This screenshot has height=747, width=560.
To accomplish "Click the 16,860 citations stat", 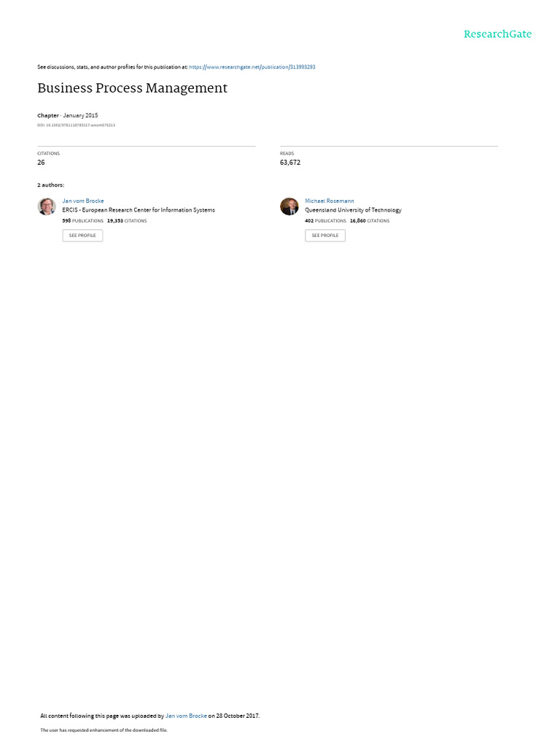I will 370,221.
